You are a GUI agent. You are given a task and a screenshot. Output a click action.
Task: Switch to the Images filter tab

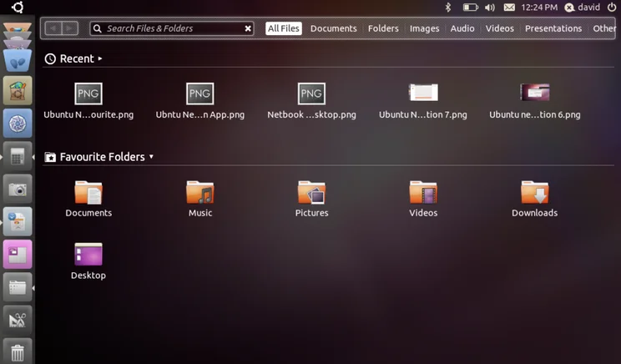424,28
